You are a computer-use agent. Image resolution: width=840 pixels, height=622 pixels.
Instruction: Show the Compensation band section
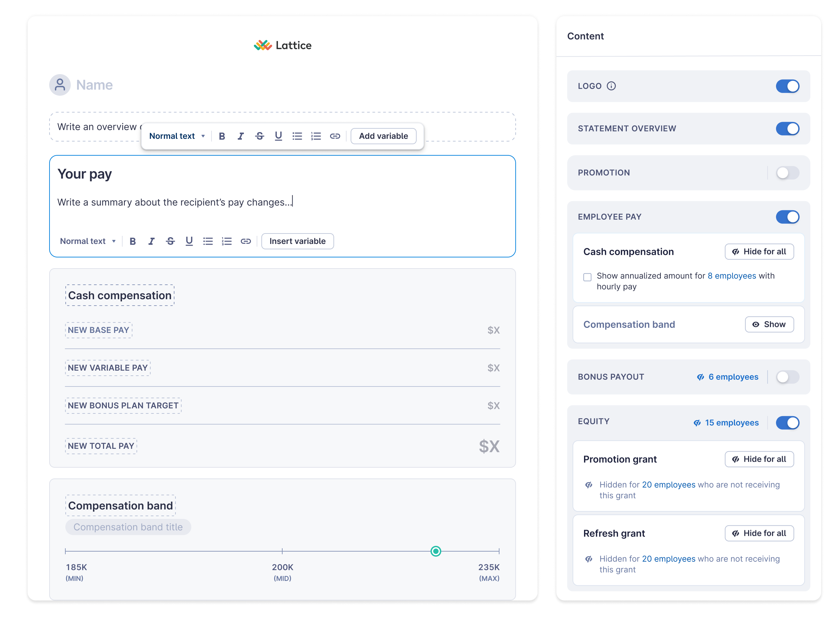(x=769, y=324)
